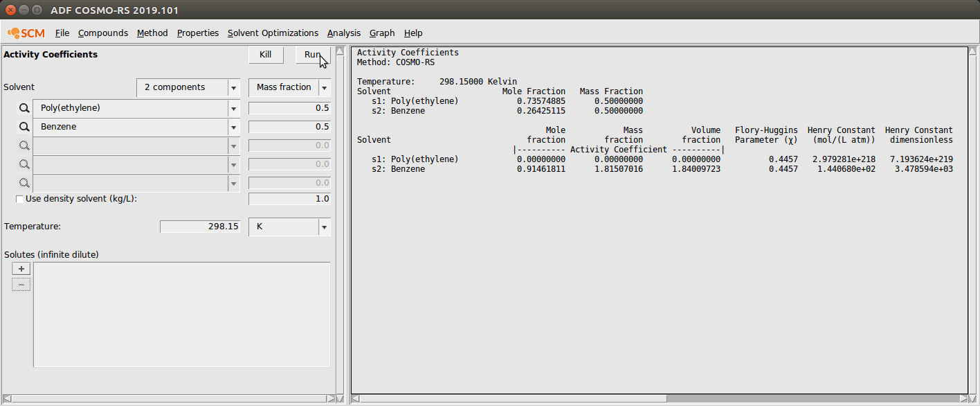Viewport: 980px width, 406px height.
Task: Enable Use density solvent checkbox
Action: [19, 199]
